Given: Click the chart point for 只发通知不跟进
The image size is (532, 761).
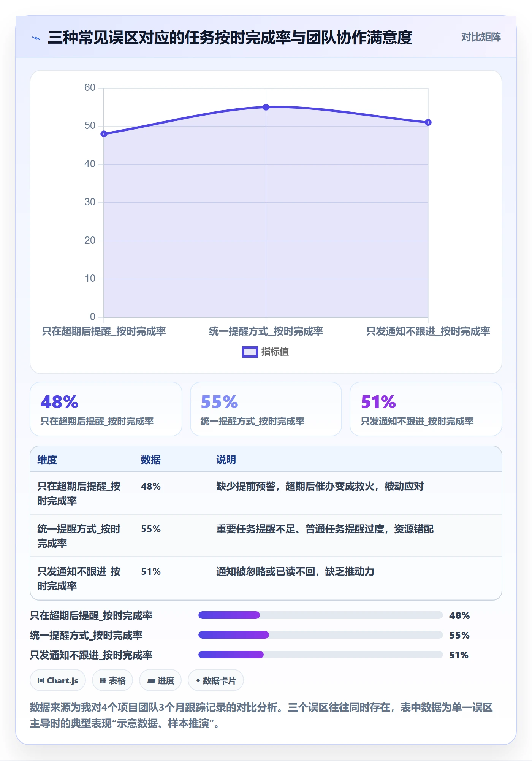Looking at the screenshot, I should pyautogui.click(x=428, y=122).
